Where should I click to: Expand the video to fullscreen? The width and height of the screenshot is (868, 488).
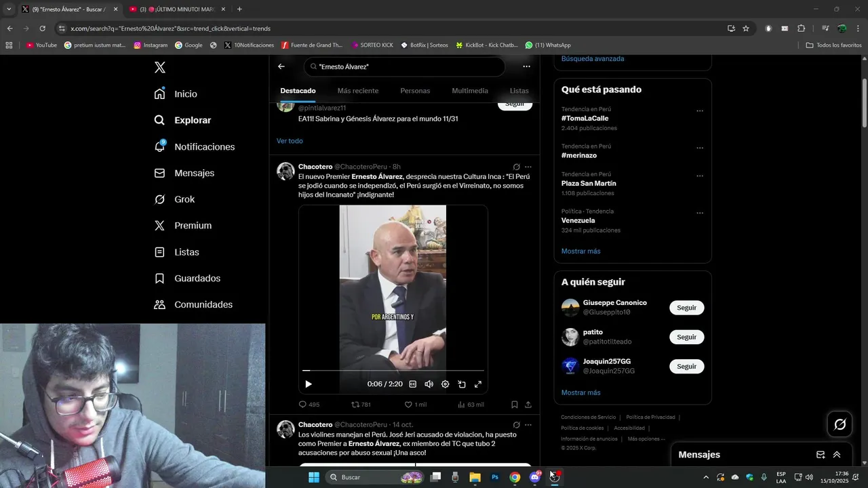coord(478,384)
